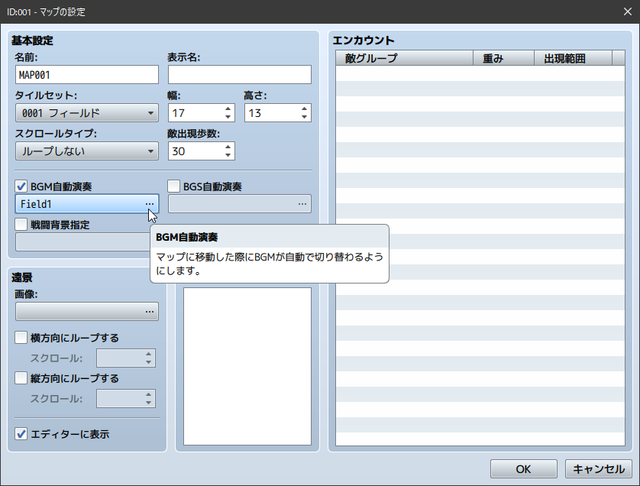Click the disabled BGS file selector
The height and width of the screenshot is (486, 640).
[x=240, y=204]
